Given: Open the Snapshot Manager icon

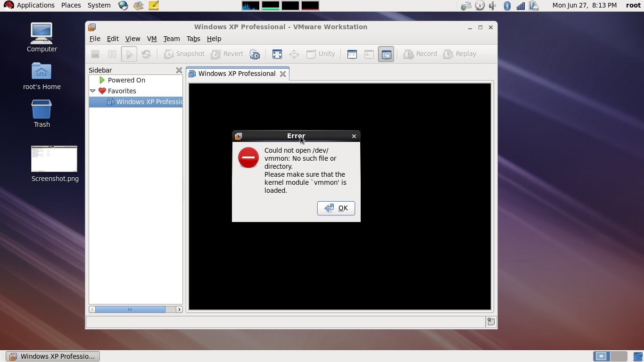Looking at the screenshot, I should [255, 54].
